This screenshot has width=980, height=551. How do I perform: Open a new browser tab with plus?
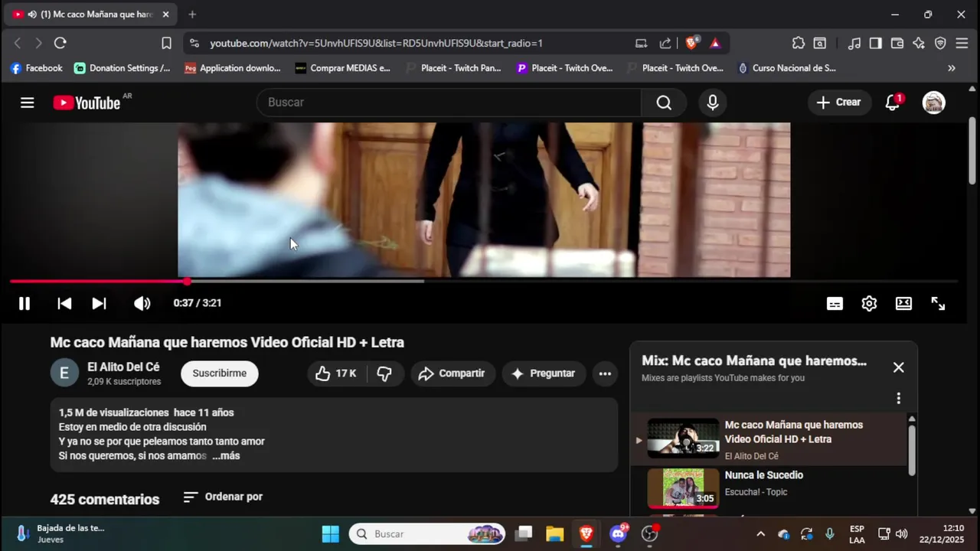click(192, 15)
